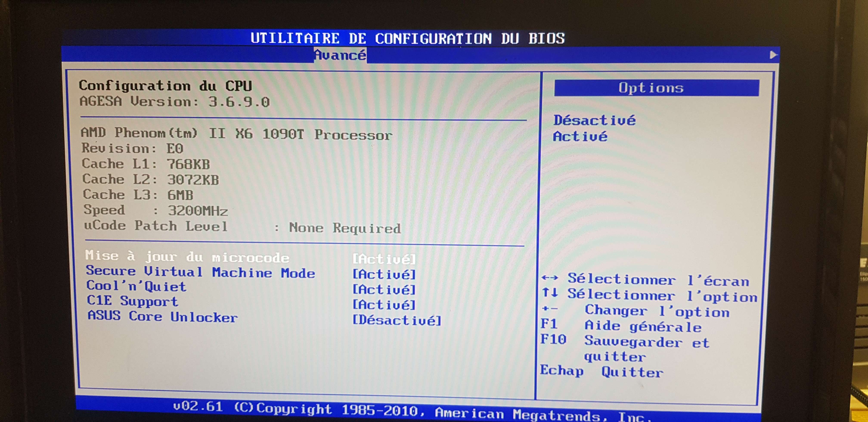Select the ASUS Core Unlocker setting
The width and height of the screenshot is (868, 422).
(x=163, y=316)
